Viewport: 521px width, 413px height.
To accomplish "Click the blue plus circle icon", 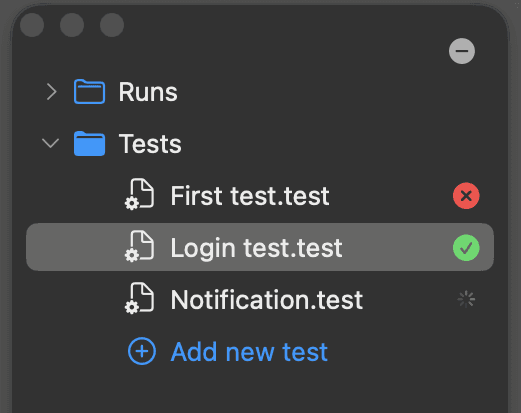I will [x=142, y=351].
